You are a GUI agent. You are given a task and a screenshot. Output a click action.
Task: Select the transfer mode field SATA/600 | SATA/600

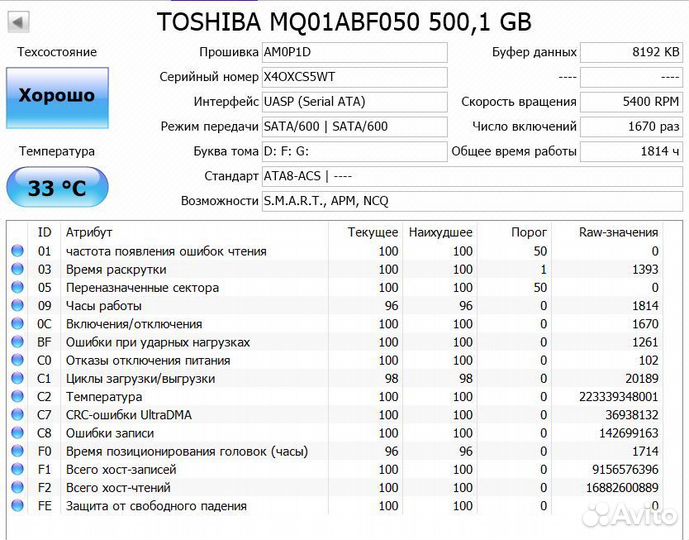pos(355,127)
